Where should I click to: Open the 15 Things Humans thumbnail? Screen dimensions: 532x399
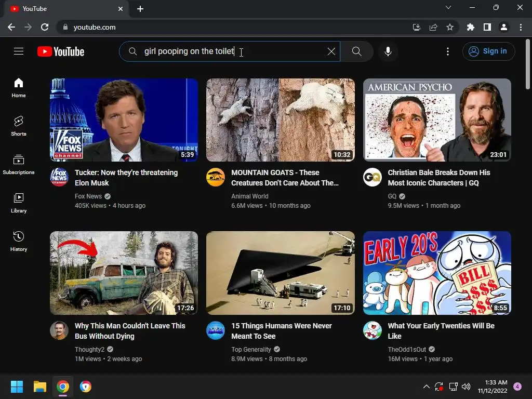pyautogui.click(x=280, y=273)
